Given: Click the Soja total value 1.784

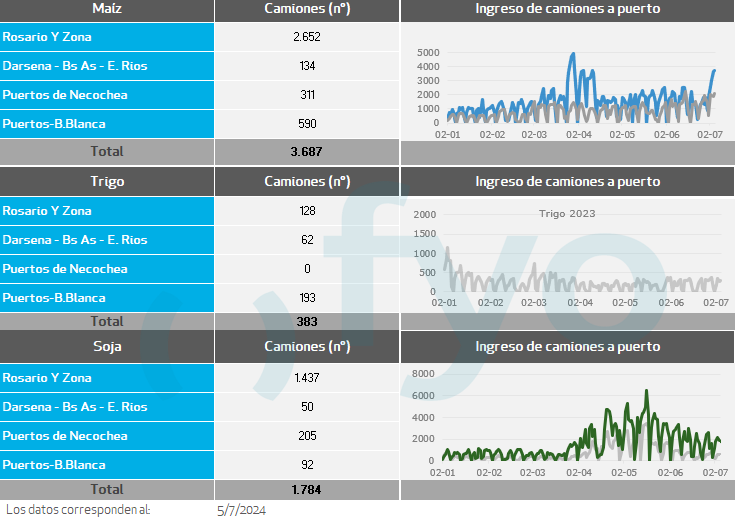Looking at the screenshot, I should 307,490.
